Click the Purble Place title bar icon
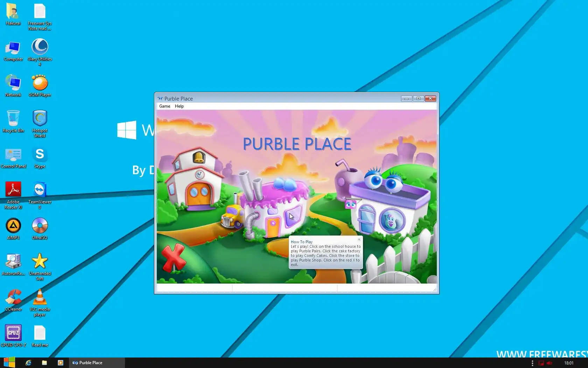Viewport: 588px width, 368px height. pos(160,98)
